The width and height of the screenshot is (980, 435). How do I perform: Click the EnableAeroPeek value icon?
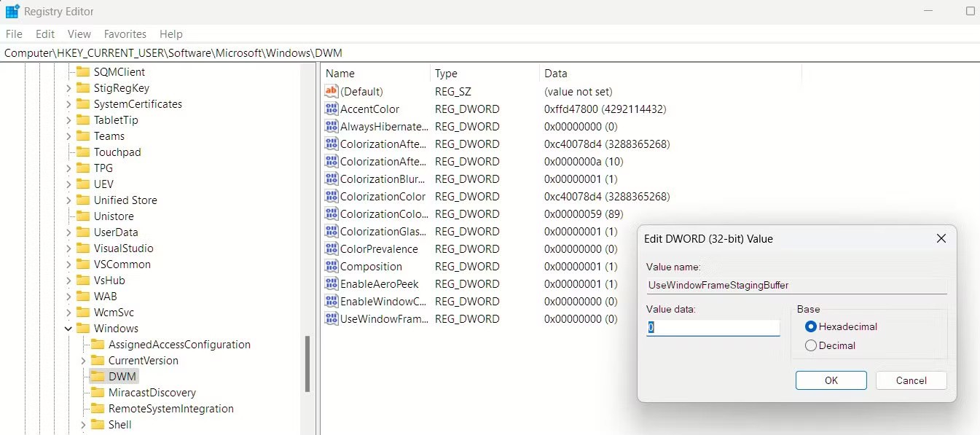point(332,284)
